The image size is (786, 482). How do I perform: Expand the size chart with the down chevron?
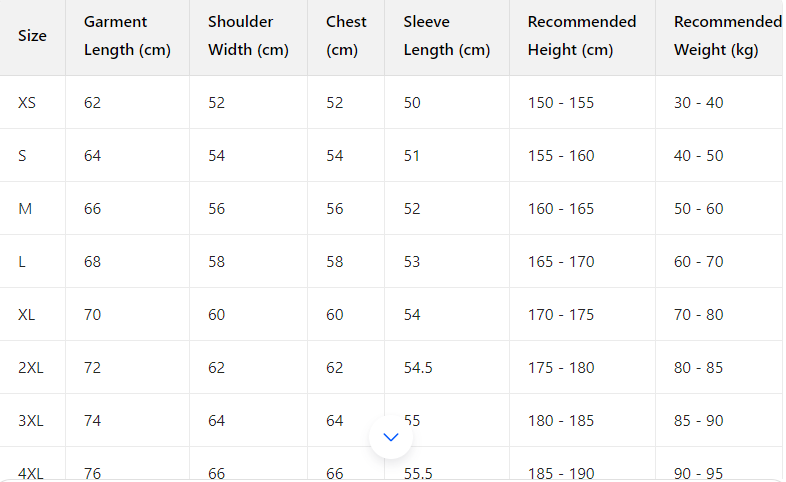(391, 437)
